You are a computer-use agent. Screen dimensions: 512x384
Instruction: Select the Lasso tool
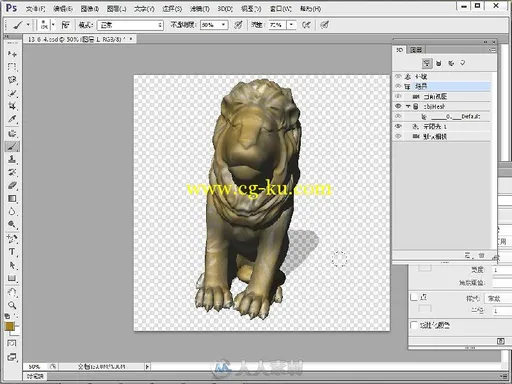pyautogui.click(x=12, y=80)
